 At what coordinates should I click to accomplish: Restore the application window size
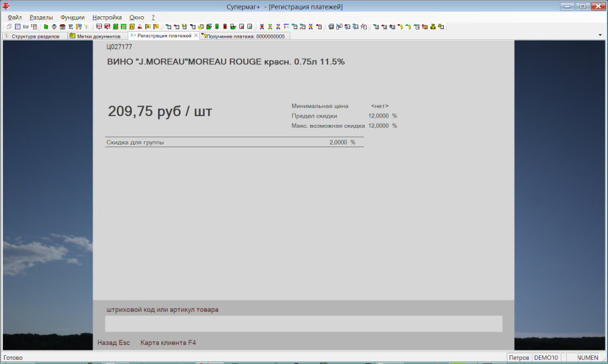click(x=582, y=6)
